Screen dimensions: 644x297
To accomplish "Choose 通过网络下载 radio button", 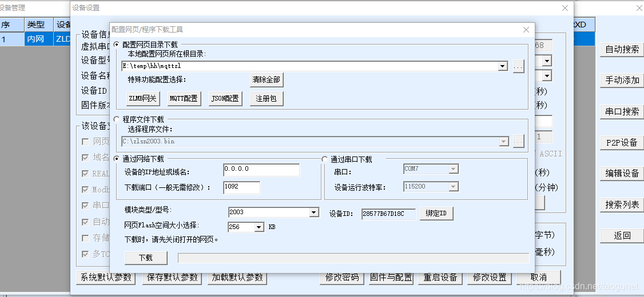I will coord(117,159).
